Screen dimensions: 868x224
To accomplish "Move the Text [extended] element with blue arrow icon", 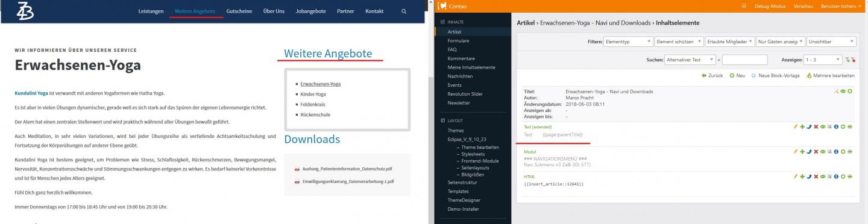I will [809, 126].
